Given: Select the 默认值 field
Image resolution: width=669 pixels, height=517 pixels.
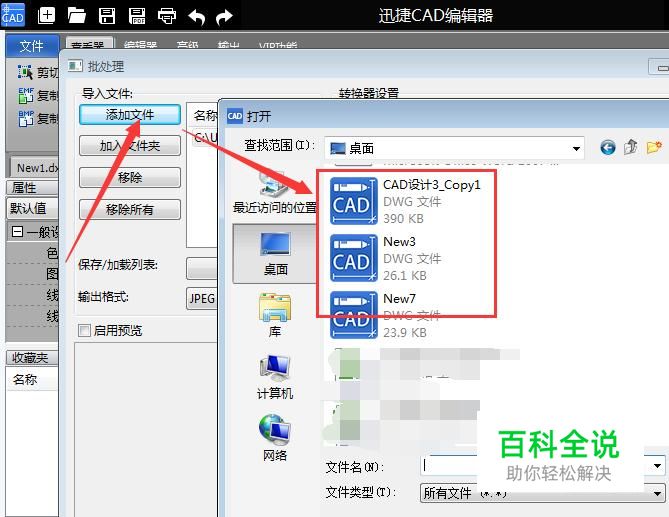Looking at the screenshot, I should [x=32, y=208].
